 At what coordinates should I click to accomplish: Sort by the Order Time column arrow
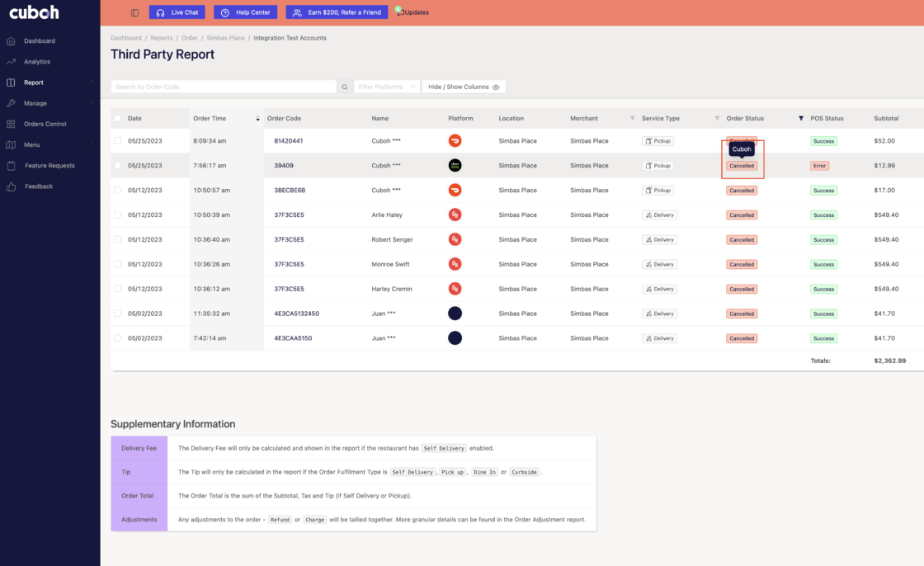coord(257,119)
